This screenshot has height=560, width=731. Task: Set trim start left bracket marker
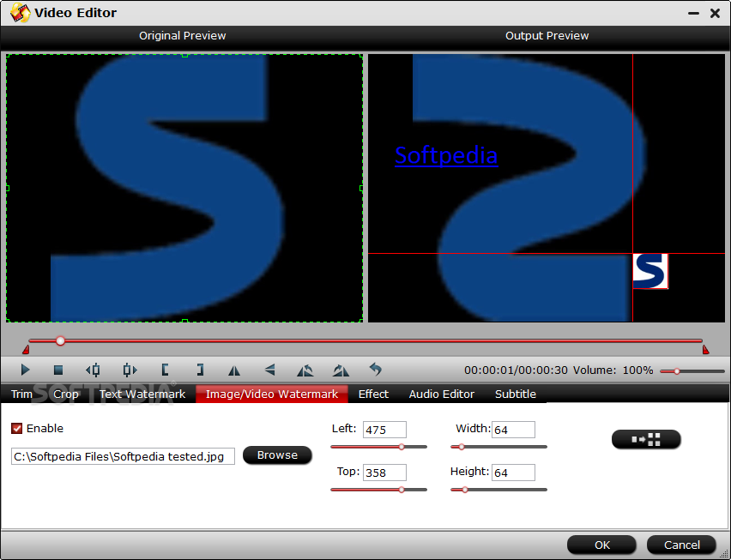(165, 370)
